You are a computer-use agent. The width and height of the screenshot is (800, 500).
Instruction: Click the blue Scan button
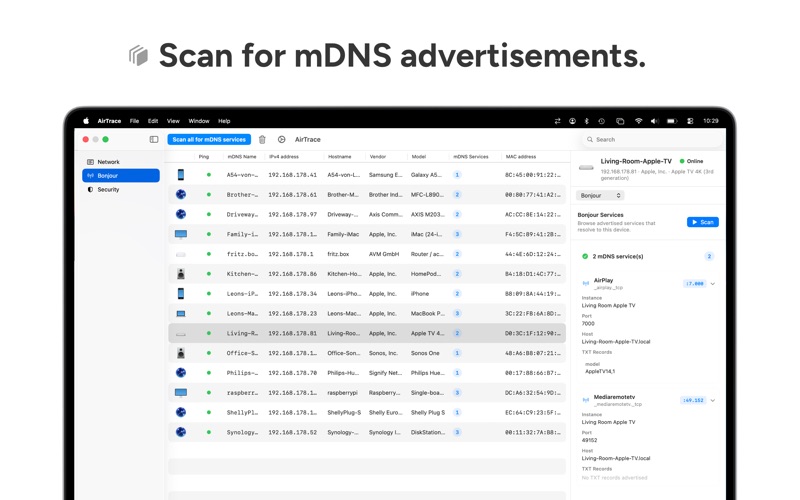point(703,222)
